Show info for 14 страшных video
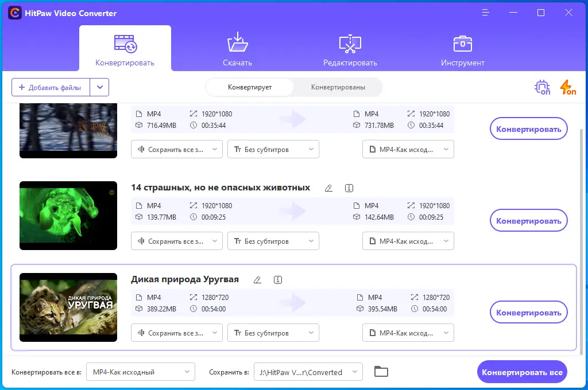The width and height of the screenshot is (588, 390). coord(349,188)
